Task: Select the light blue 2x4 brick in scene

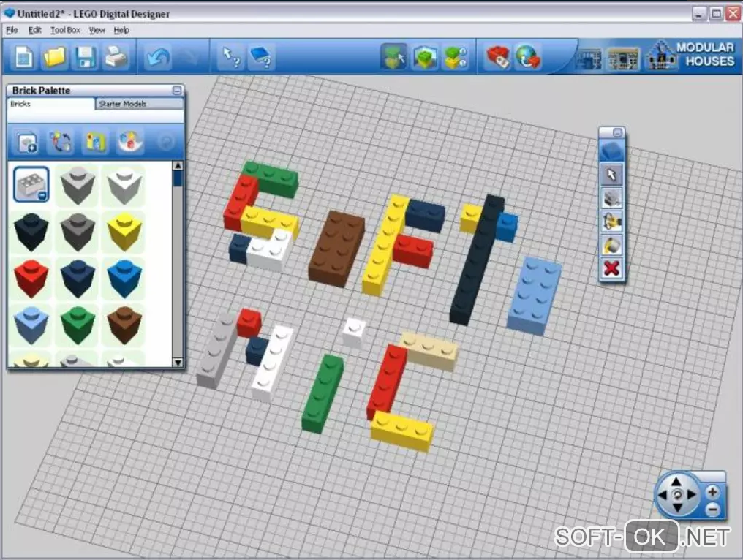Action: (534, 296)
